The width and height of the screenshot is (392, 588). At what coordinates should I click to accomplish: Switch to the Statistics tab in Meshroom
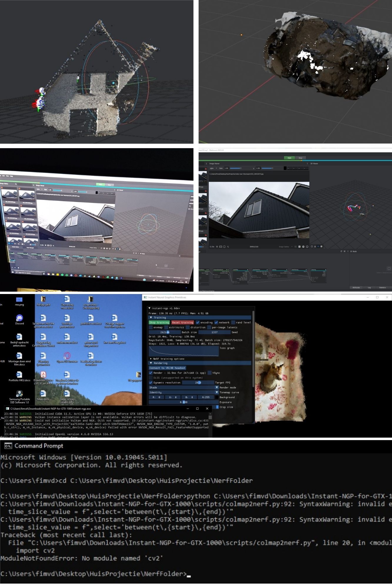[x=382, y=288]
